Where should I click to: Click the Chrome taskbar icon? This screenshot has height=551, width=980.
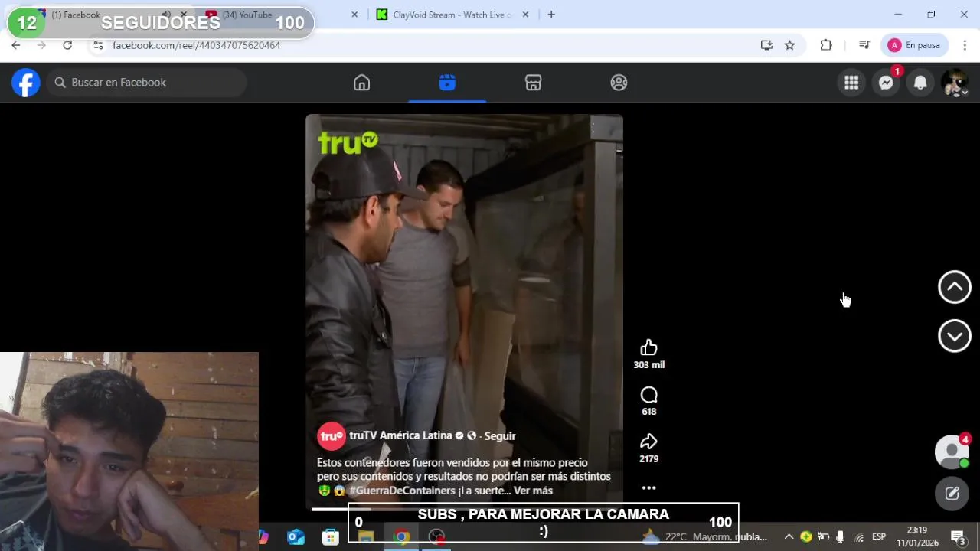click(x=401, y=537)
